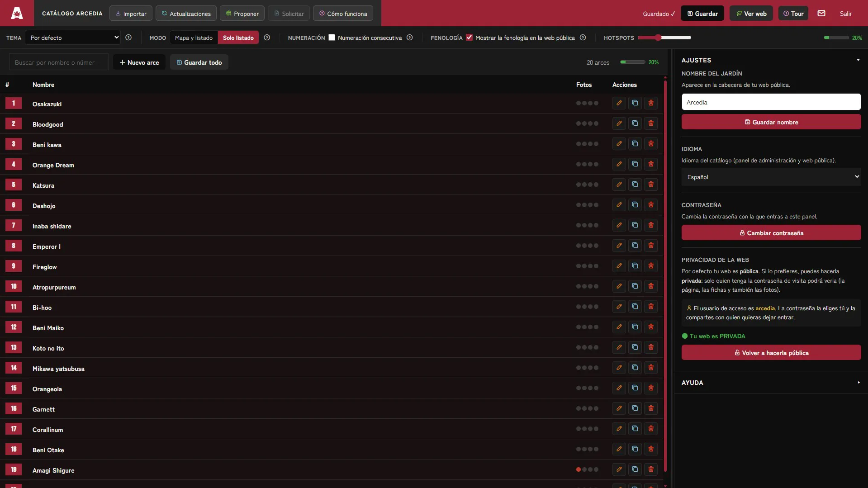Duplicate the Bloodgood maple entry

(635, 123)
